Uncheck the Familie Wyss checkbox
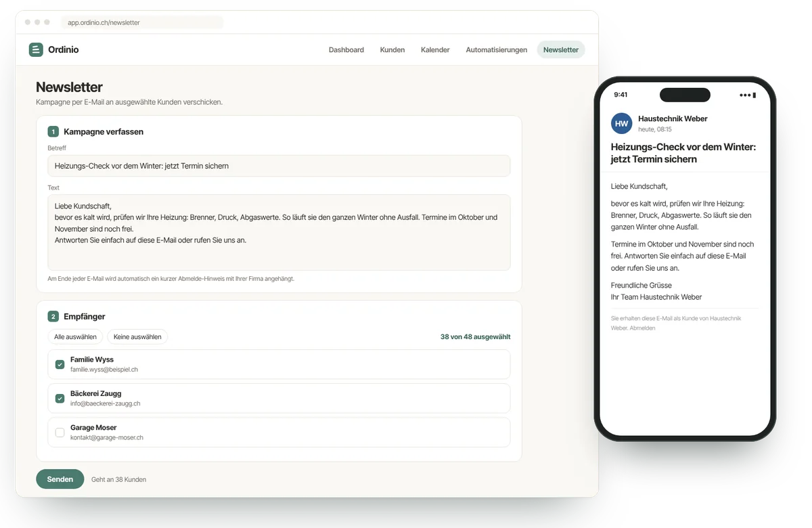 click(60, 364)
